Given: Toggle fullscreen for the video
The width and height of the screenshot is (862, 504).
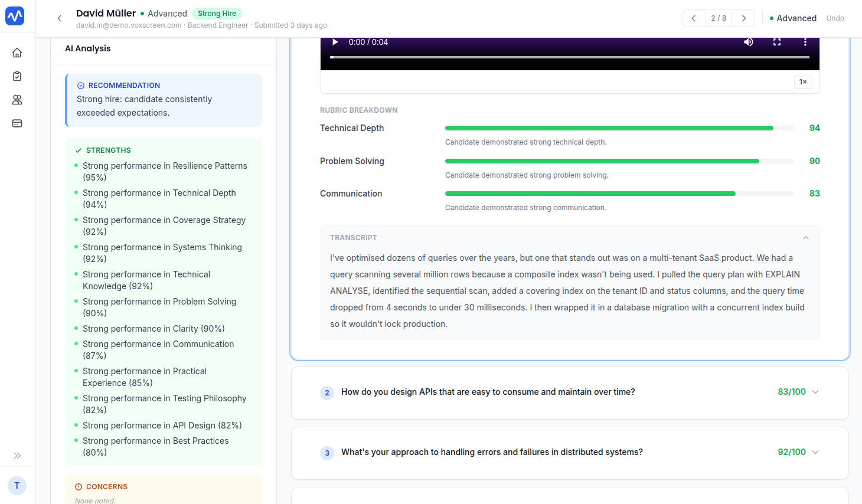Looking at the screenshot, I should tap(777, 42).
